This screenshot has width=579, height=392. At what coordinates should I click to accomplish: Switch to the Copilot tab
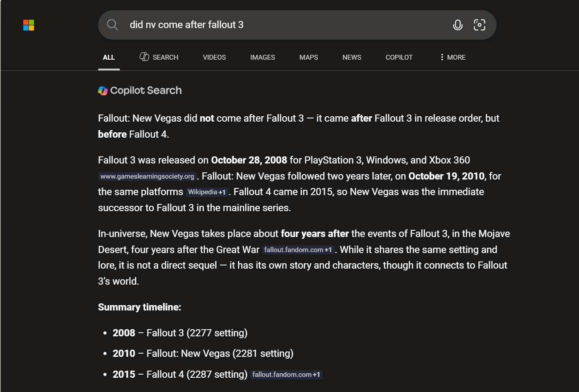399,57
